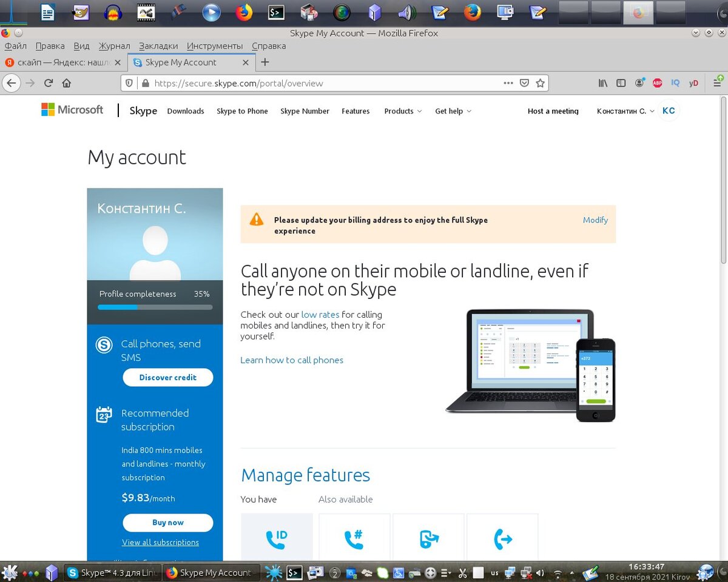Open the Firefox home page button
Viewport: 728px width, 582px height.
point(67,83)
